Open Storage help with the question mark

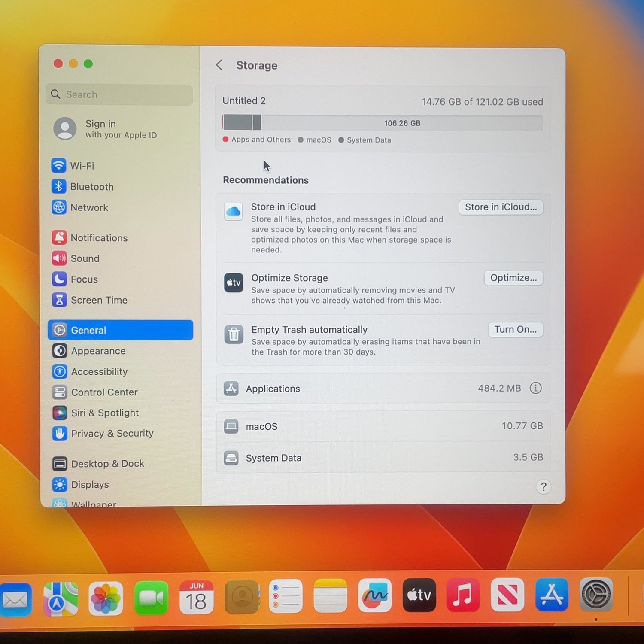[544, 486]
